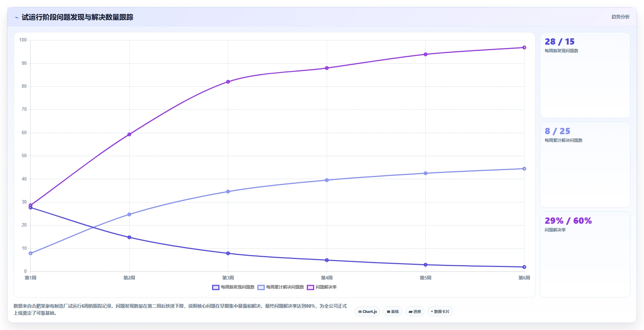644x330 pixels.
Task: Click the chart title 试运行阶段问题发现与解决数量跟踪
Action: tap(77, 17)
